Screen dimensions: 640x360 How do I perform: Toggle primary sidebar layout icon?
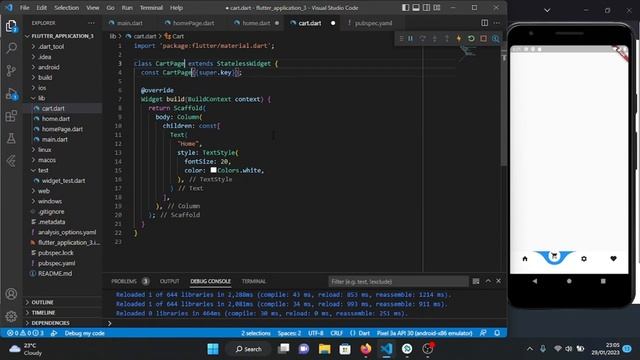(405, 7)
